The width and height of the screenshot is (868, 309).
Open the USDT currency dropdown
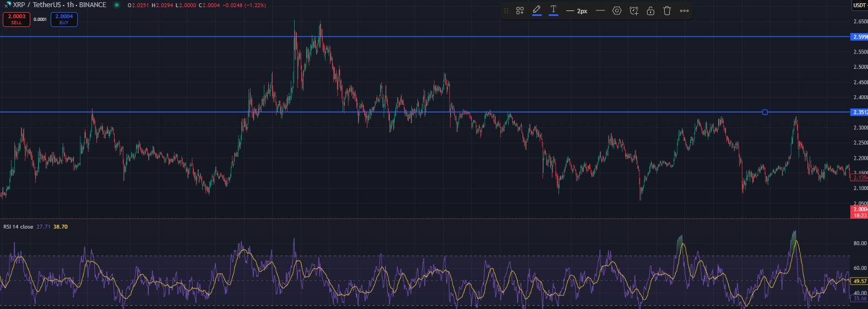click(860, 5)
